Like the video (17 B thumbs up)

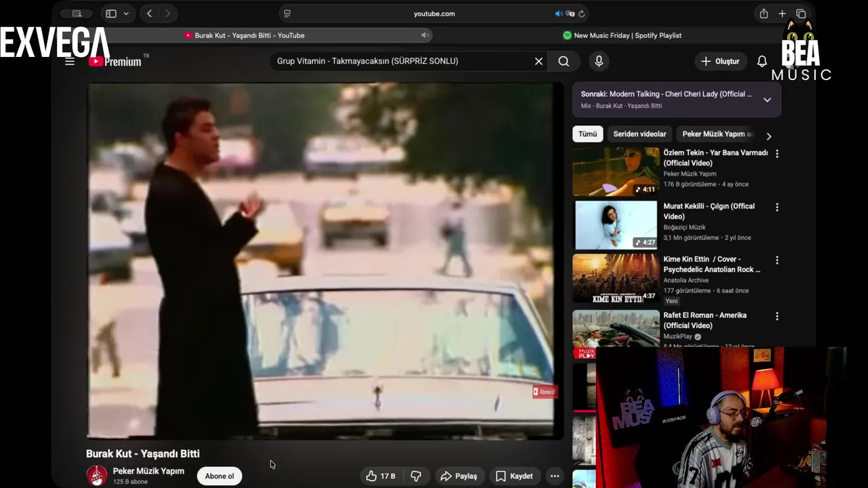(381, 476)
